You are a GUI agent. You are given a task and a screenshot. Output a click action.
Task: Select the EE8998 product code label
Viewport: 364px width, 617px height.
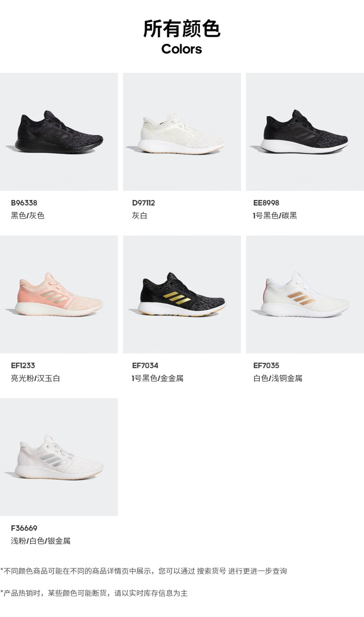[266, 203]
